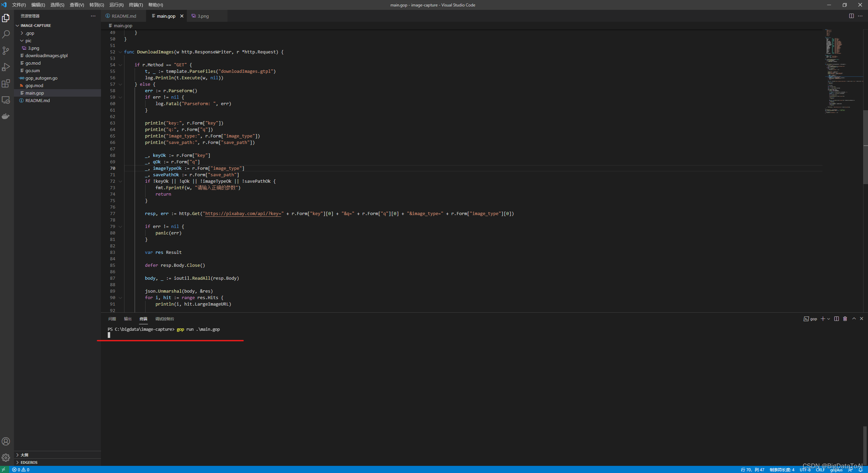Image resolution: width=868 pixels, height=473 pixels.
Task: Change indentation via 制表符长度: 4
Action: pos(782,470)
